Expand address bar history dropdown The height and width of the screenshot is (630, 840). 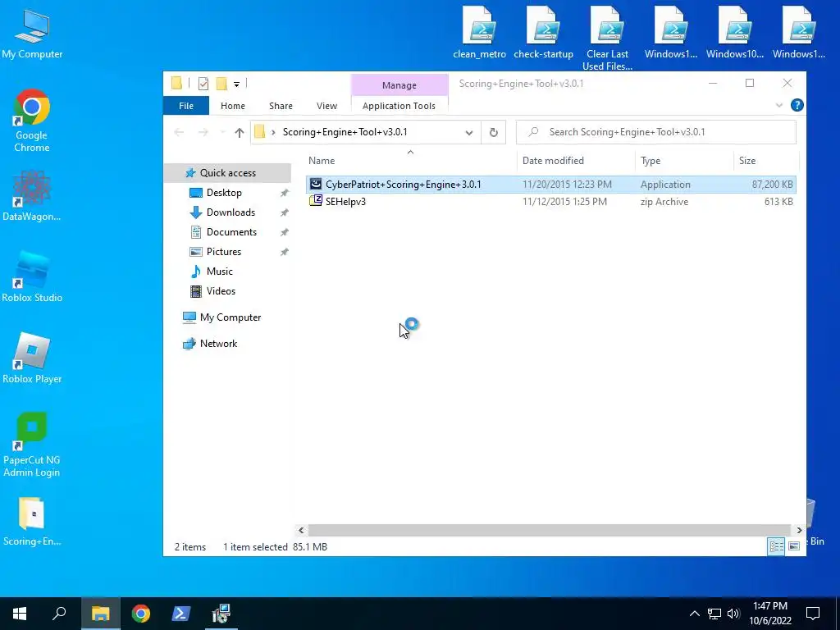point(468,132)
